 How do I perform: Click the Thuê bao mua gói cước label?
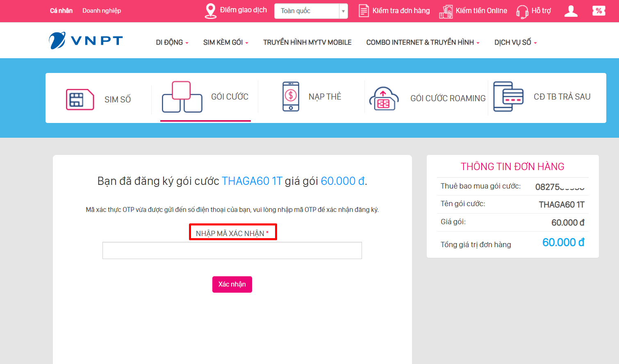click(480, 186)
